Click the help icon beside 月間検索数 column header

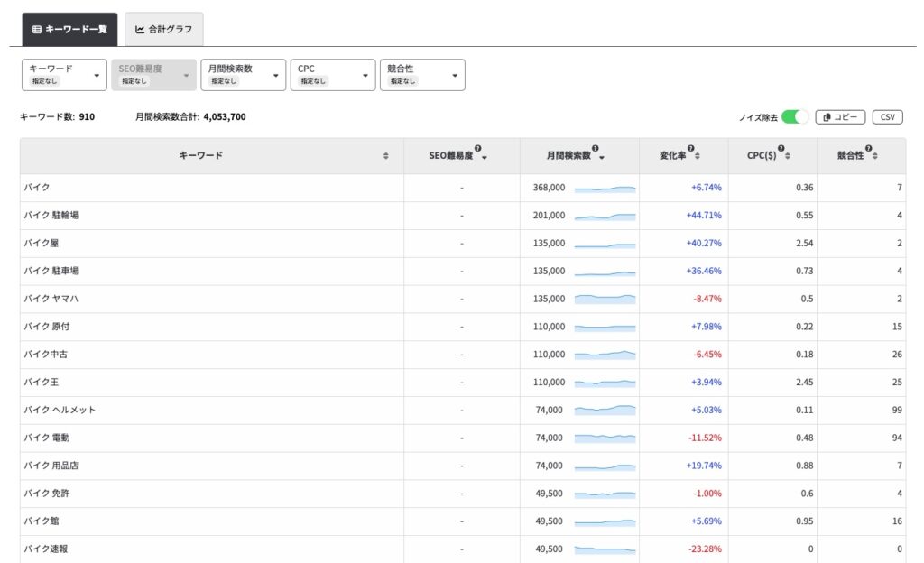(595, 149)
